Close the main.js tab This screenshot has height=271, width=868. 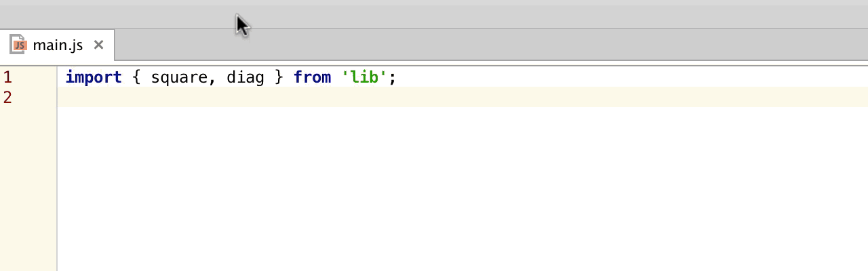[98, 45]
